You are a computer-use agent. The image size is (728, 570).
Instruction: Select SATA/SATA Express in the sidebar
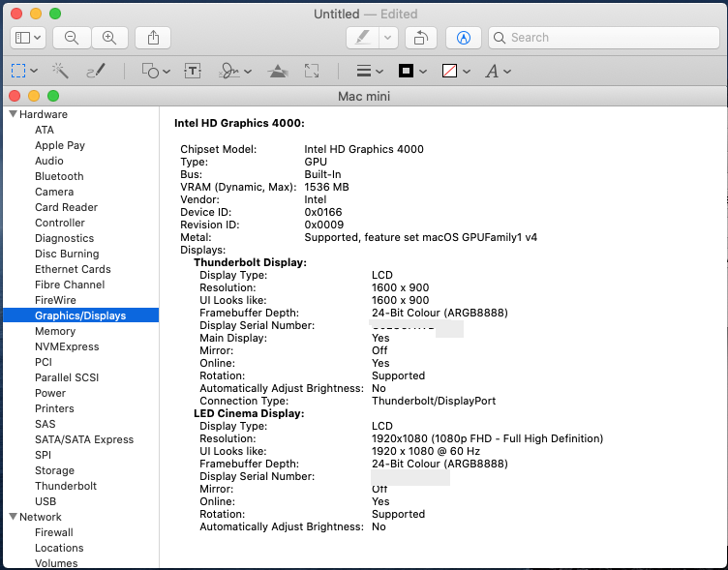pyautogui.click(x=84, y=439)
